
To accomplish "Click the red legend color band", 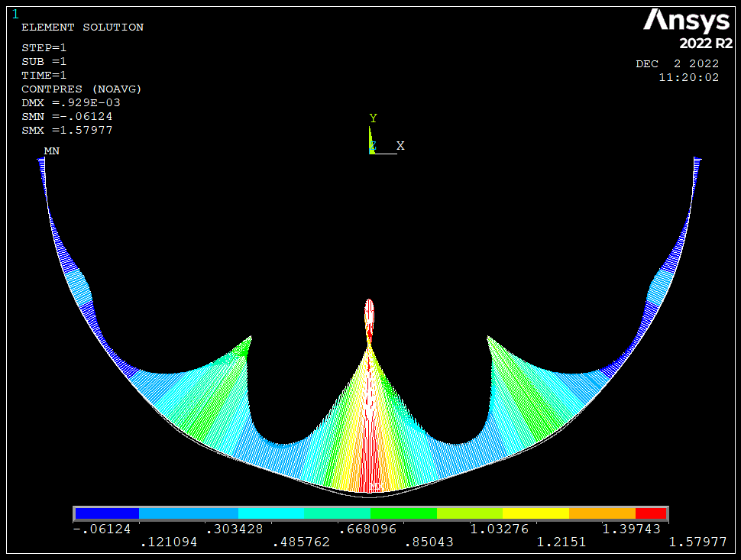I will (651, 513).
